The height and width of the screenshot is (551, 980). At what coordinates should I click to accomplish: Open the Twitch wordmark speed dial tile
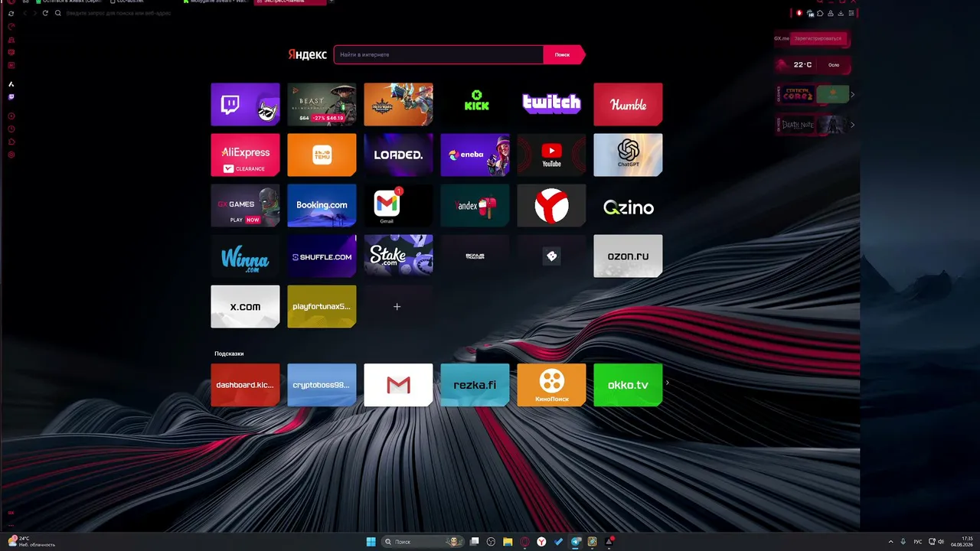[x=551, y=104]
